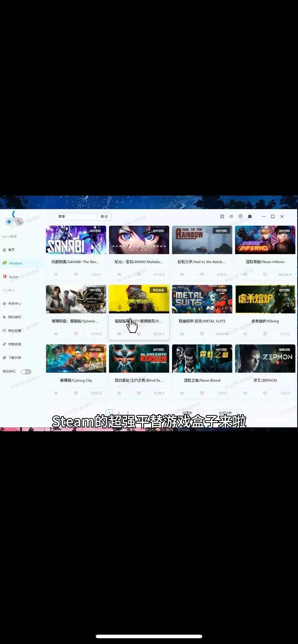Viewport: 298px width, 644px height.
Task: Open the ANNO Mutationem cover image
Action: (139, 240)
